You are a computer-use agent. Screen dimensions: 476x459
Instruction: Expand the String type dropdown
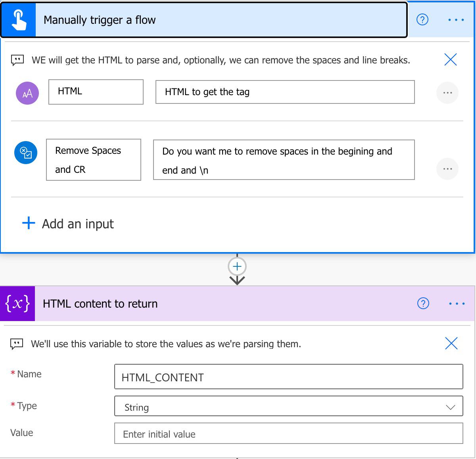[x=450, y=407]
